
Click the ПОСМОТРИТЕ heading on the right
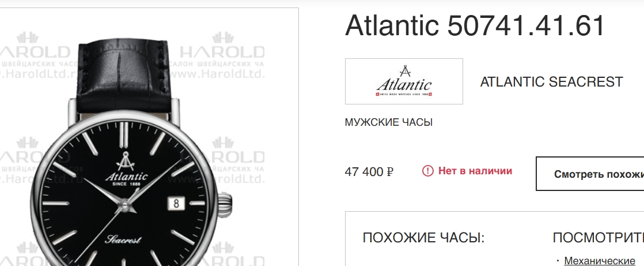(598, 238)
